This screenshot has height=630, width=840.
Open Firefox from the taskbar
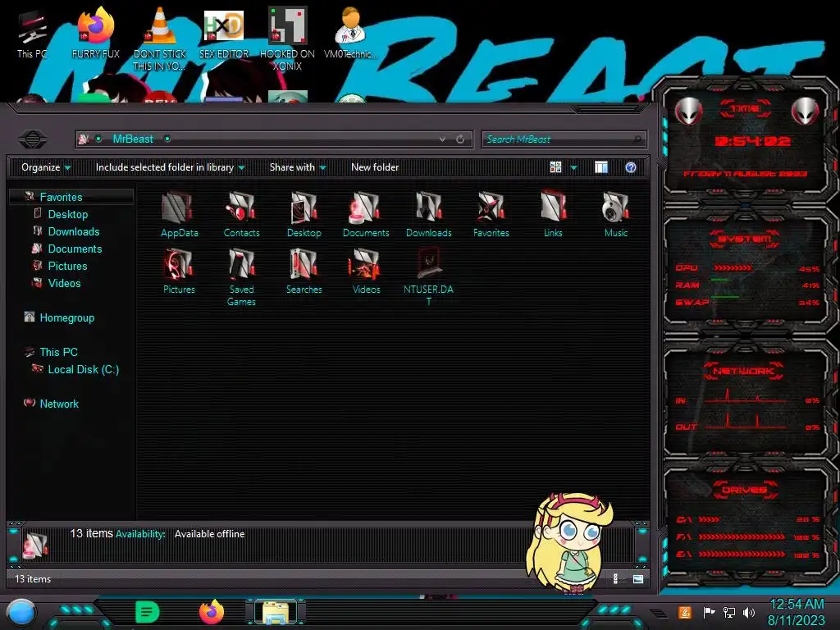coord(212,612)
